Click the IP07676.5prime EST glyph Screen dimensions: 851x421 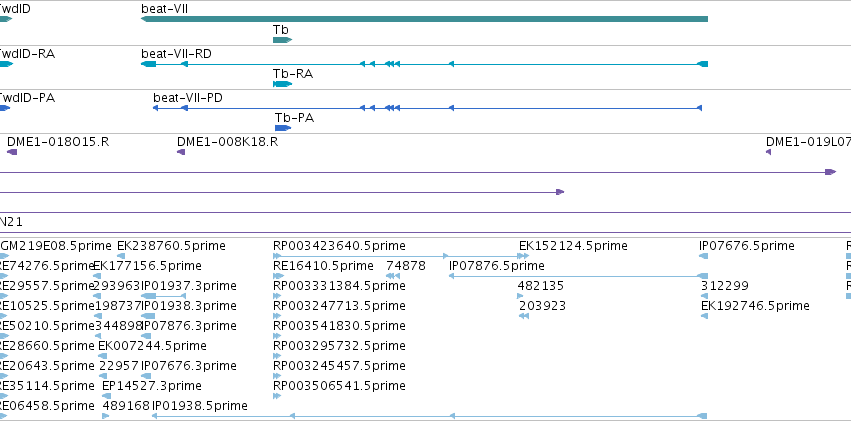(x=704, y=256)
